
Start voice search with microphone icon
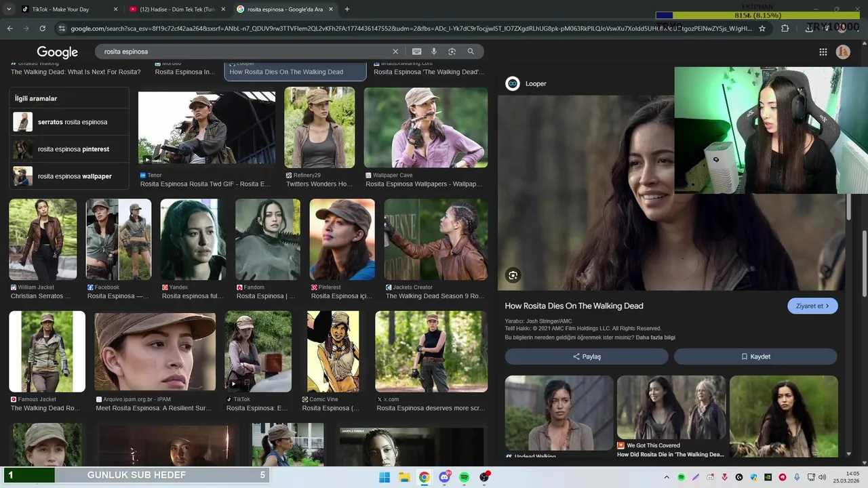[x=434, y=52]
